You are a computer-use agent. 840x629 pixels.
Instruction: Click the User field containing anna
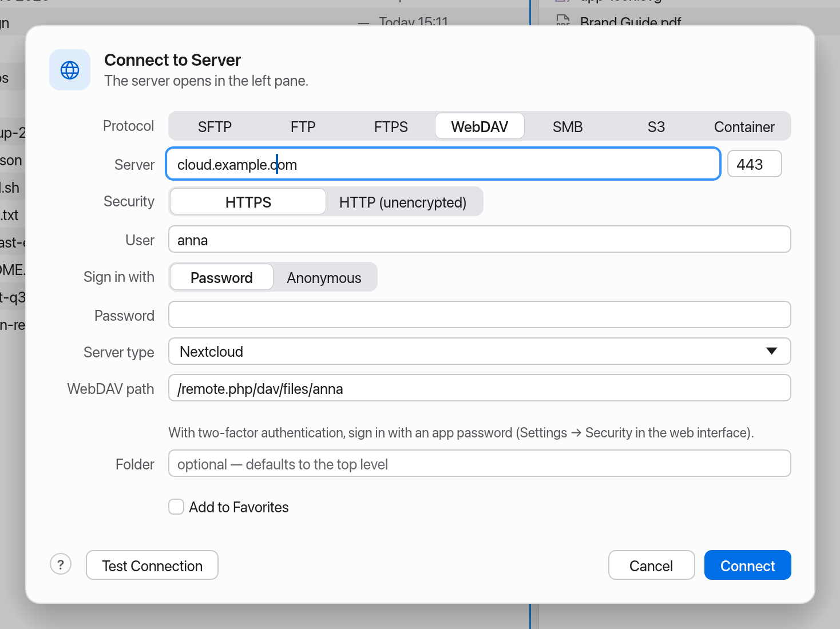(480, 239)
